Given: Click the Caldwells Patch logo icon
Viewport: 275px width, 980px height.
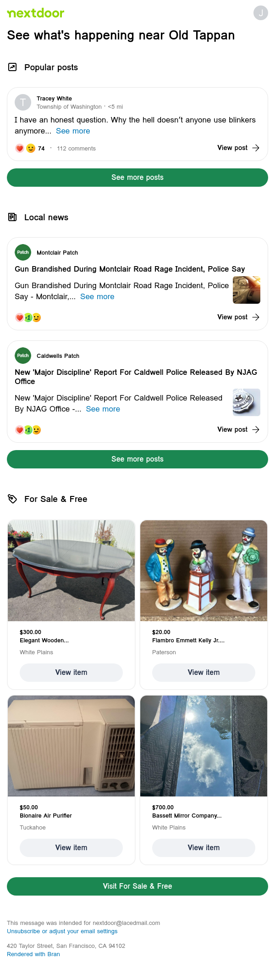Looking at the screenshot, I should (x=23, y=356).
